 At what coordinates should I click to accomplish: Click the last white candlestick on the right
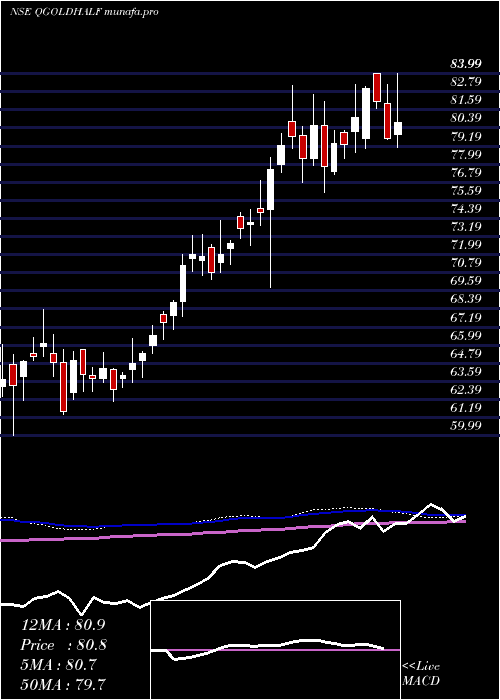398,128
